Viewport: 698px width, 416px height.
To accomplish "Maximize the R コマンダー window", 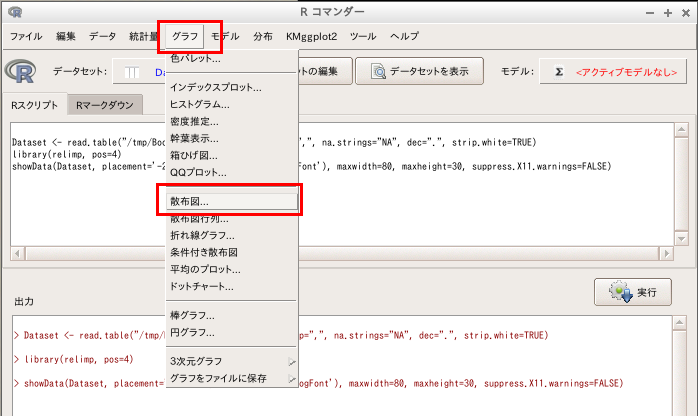I will (x=668, y=13).
